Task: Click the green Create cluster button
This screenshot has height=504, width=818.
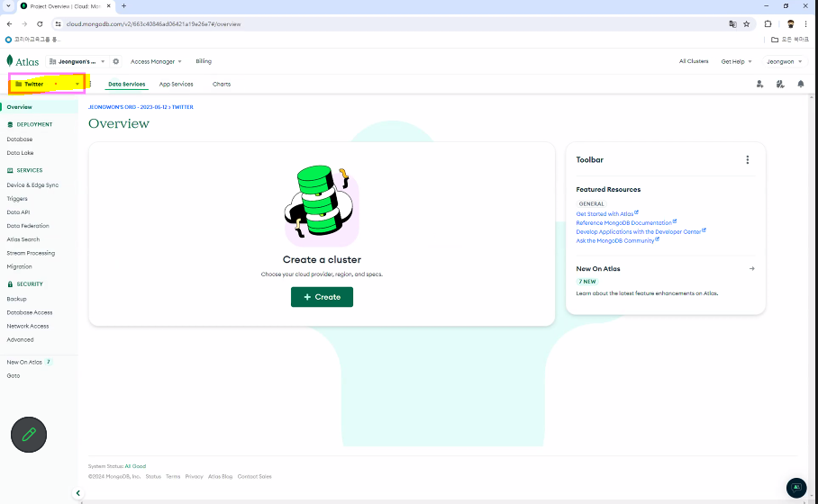Action: (x=322, y=297)
